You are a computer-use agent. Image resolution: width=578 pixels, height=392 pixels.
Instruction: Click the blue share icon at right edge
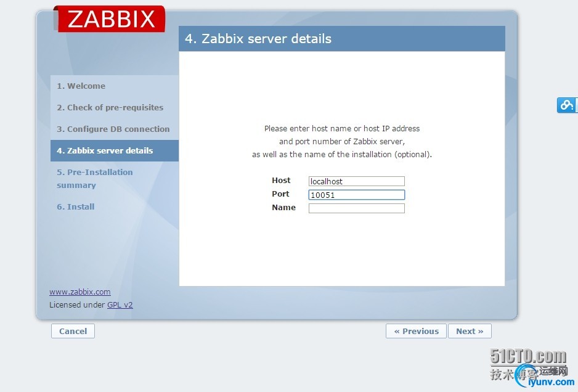[x=567, y=105]
